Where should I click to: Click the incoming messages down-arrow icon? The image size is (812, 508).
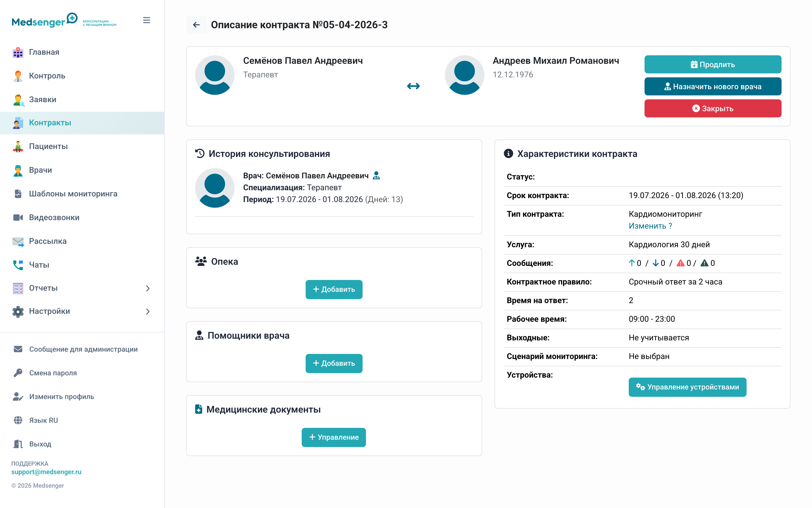coord(655,263)
